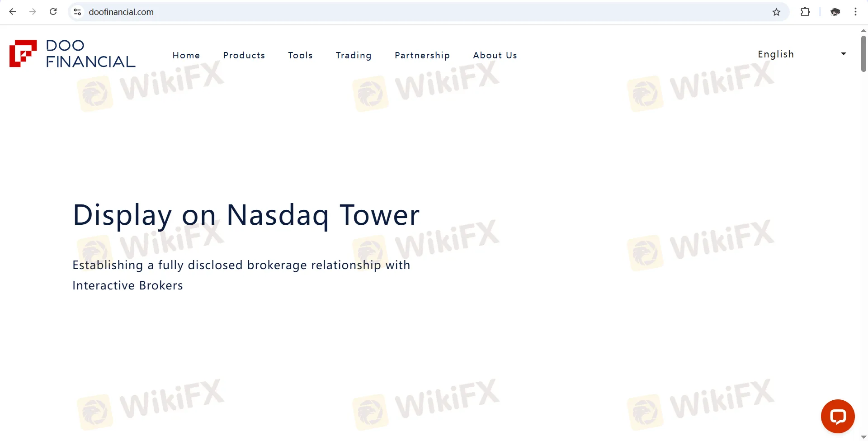Expand the English language dropdown
The image size is (868, 441).
(801, 54)
